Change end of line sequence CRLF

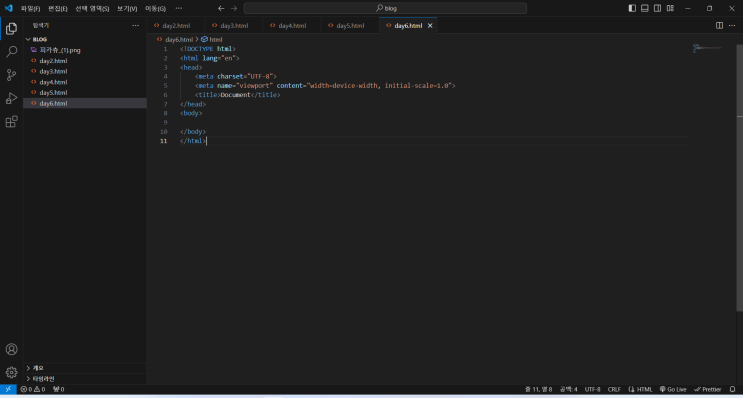[614, 389]
